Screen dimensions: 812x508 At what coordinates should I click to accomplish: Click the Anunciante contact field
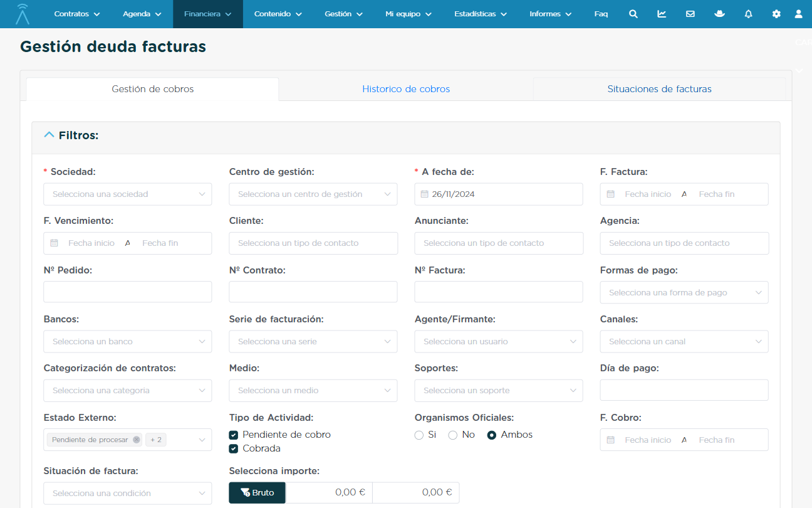(499, 243)
